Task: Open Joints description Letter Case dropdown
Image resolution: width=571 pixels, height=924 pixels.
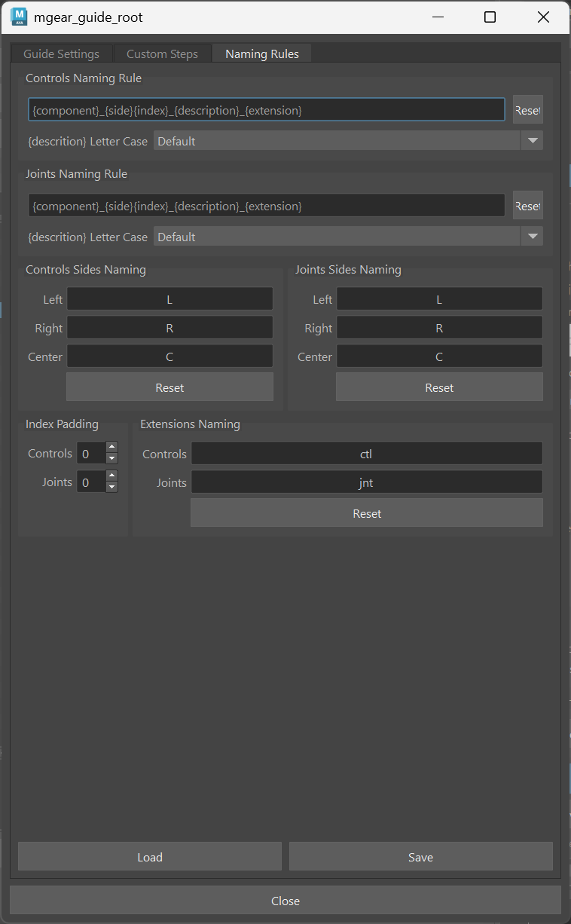Action: [348, 237]
